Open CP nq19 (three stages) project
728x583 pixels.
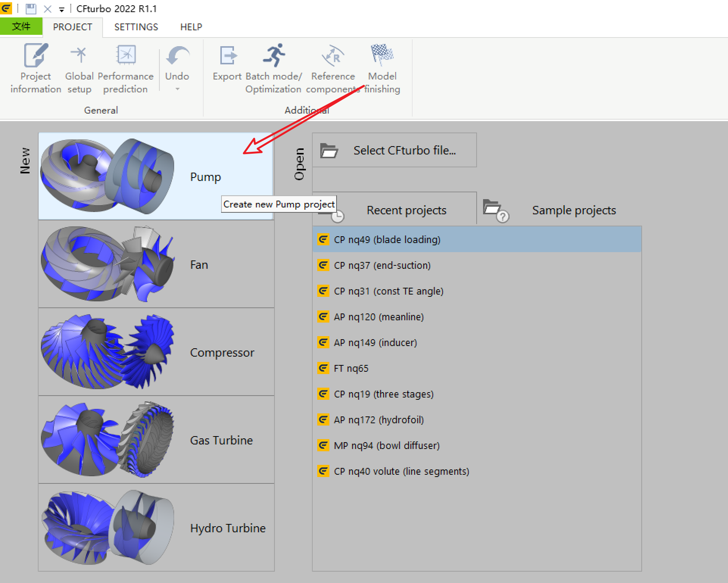(x=477, y=394)
